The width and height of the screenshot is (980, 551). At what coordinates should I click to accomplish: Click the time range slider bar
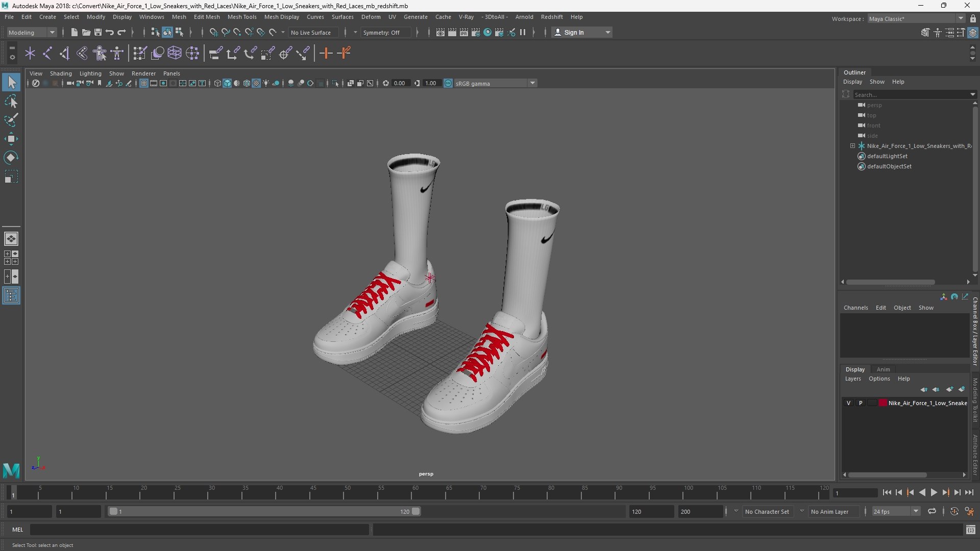click(x=264, y=511)
